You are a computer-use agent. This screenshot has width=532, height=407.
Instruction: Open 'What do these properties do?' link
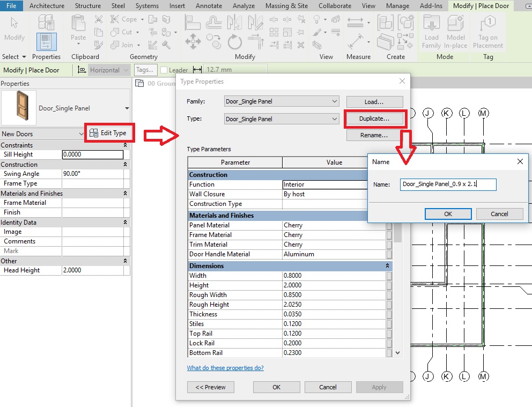[225, 368]
